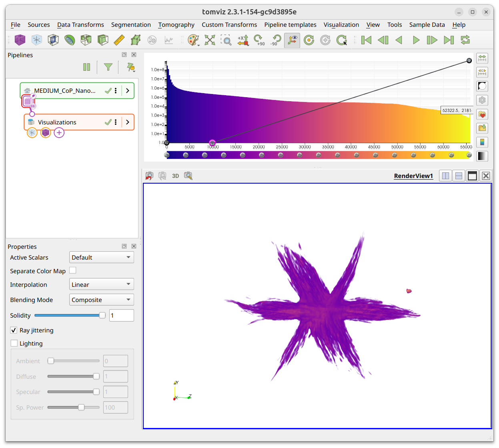Open the Visualizations node options menu
Screen dimensions: 499x448
point(116,122)
